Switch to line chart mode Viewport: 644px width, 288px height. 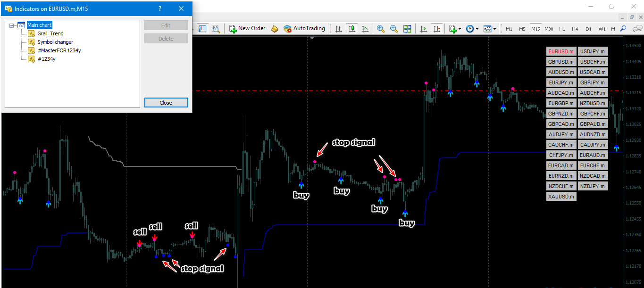(365, 29)
